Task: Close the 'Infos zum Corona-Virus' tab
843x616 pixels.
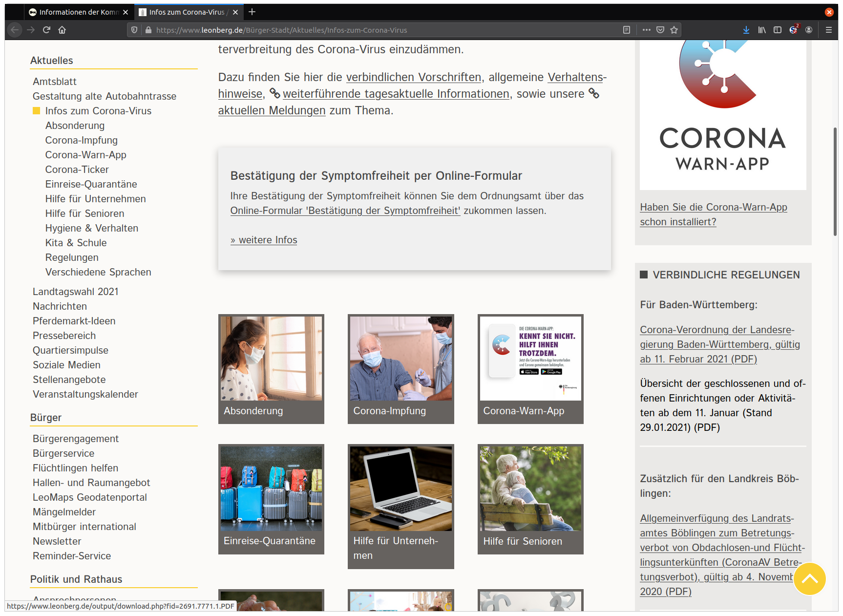Action: tap(235, 12)
